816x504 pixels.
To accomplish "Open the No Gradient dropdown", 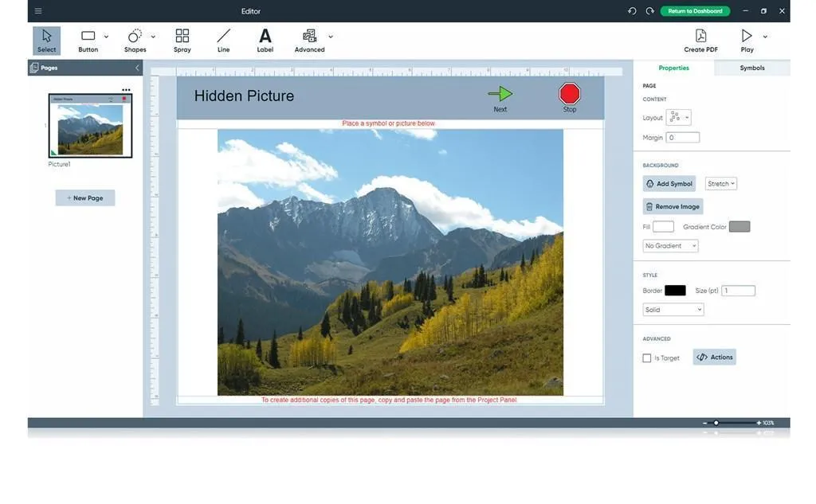I will pyautogui.click(x=670, y=246).
